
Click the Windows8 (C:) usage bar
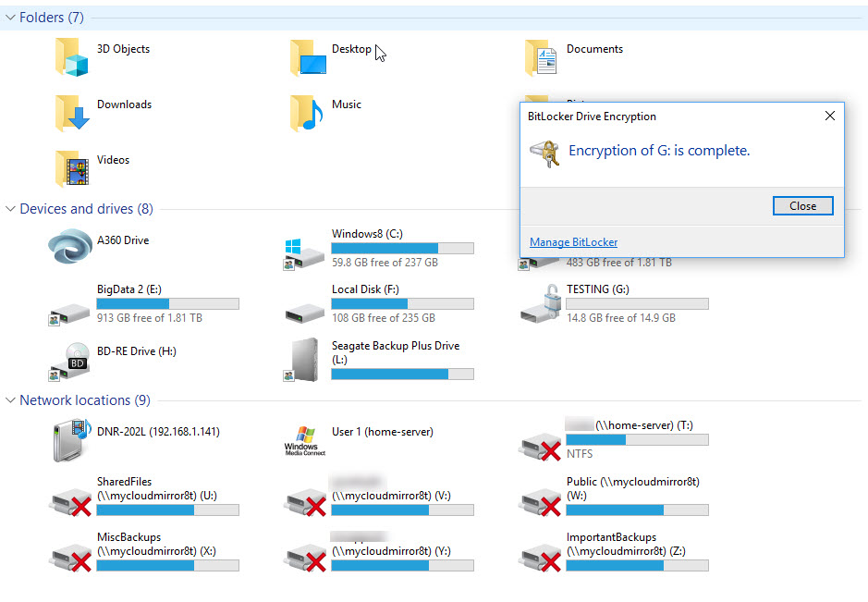[402, 248]
